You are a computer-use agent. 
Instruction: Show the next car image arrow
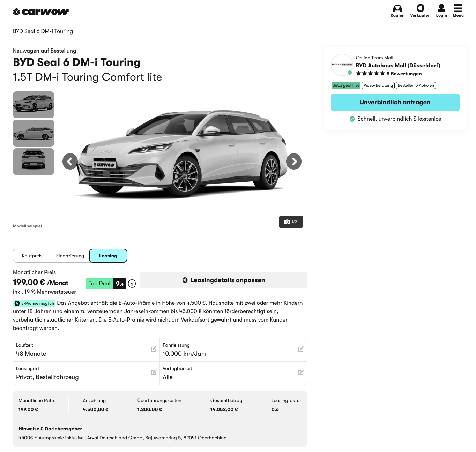(294, 161)
